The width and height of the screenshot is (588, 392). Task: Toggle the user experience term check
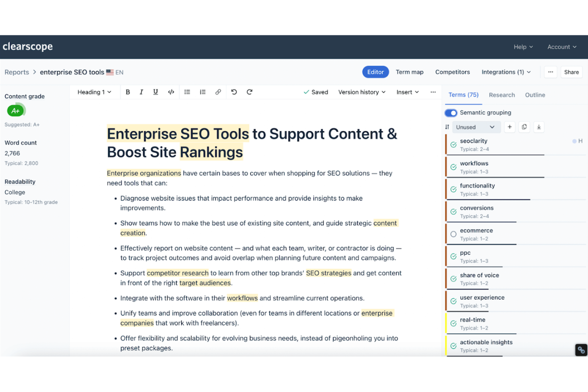tap(453, 301)
